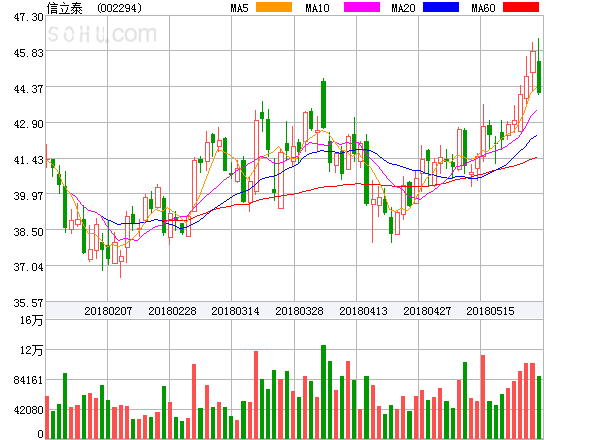The height and width of the screenshot is (440, 600).
Task: Click the 20180515 date marker
Action: (490, 311)
